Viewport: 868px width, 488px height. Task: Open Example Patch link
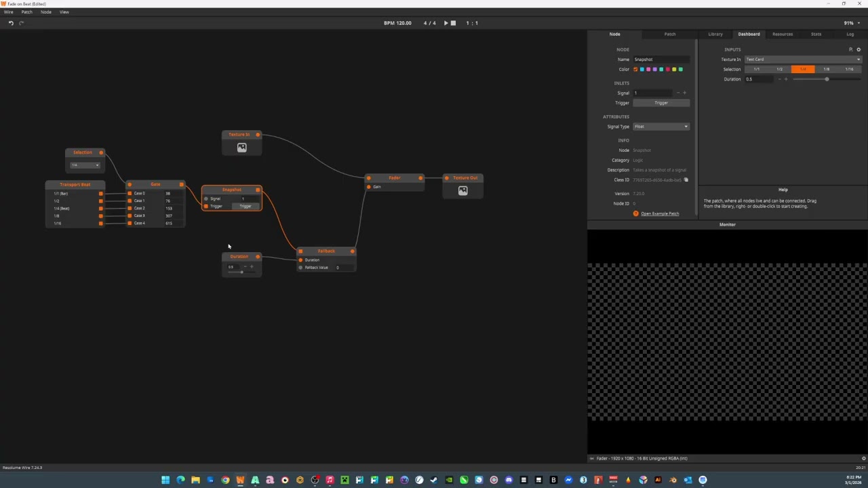(x=660, y=213)
